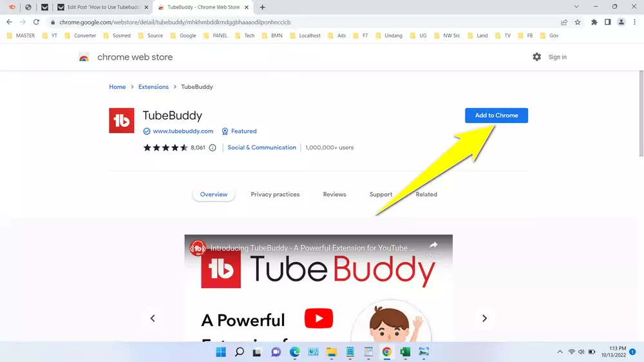Click the Add to Chrome button
The image size is (644, 362).
tap(496, 115)
